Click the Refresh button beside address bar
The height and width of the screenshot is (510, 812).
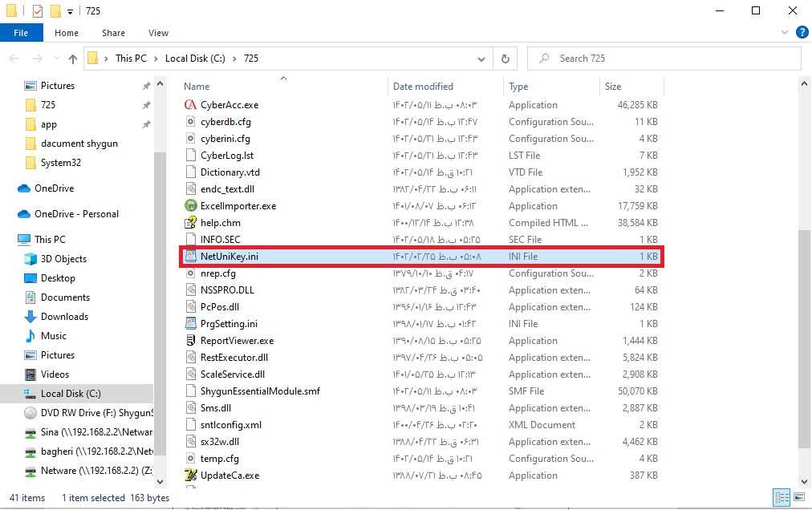click(x=505, y=59)
